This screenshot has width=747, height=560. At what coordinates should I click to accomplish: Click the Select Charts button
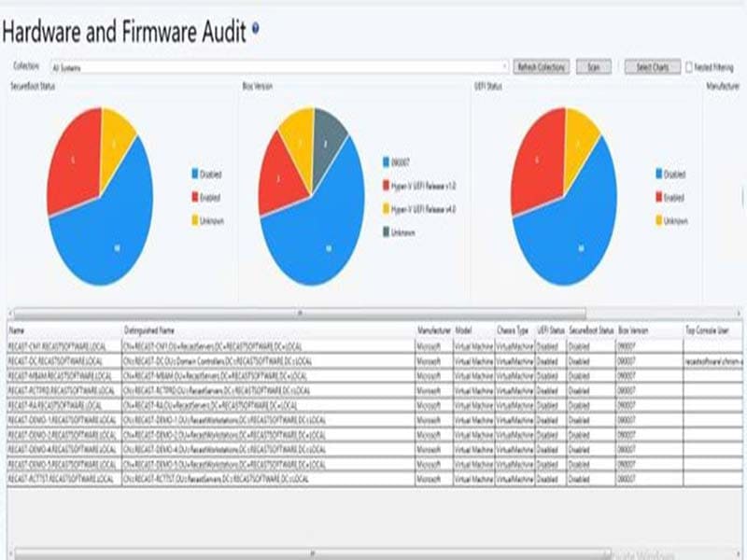pos(653,67)
